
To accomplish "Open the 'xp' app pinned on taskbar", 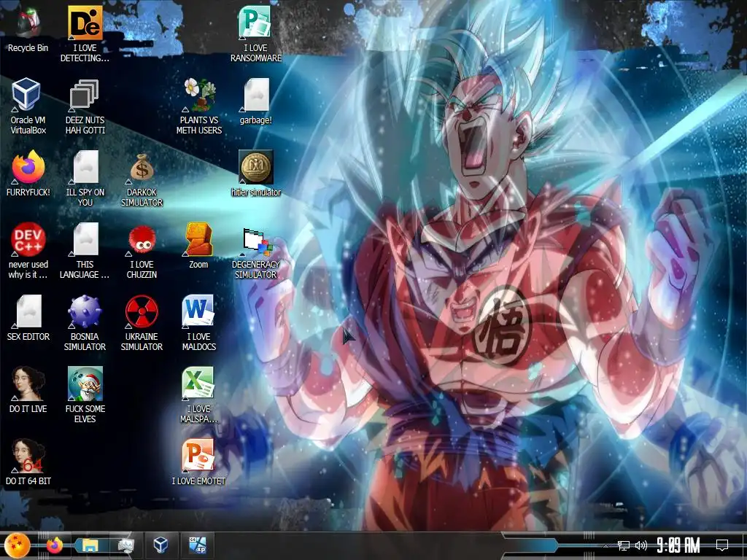I will coord(197,545).
